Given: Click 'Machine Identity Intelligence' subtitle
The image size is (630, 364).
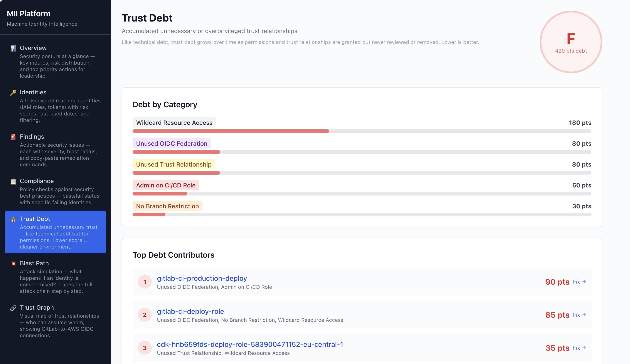Looking at the screenshot, I should tap(42, 24).
